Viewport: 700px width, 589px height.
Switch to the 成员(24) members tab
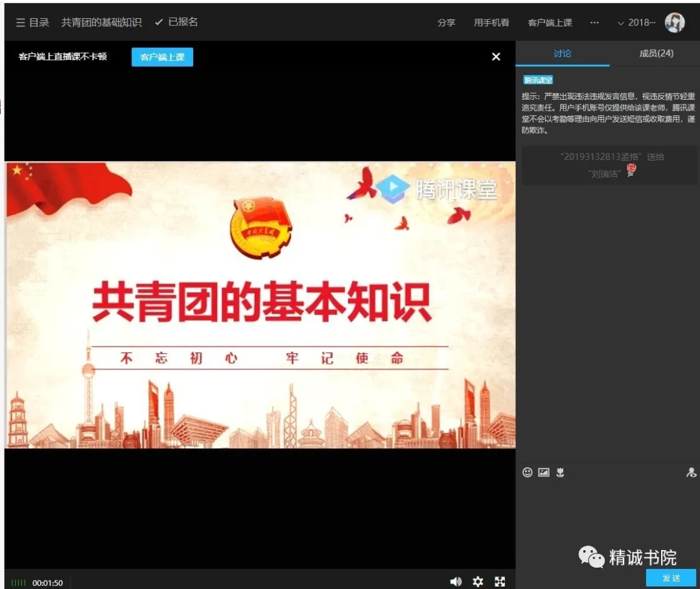click(x=656, y=54)
